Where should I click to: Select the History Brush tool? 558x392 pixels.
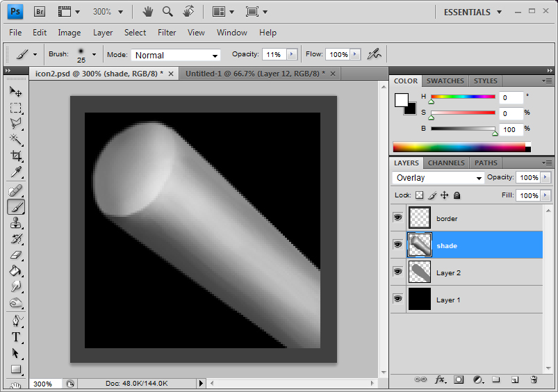point(16,239)
